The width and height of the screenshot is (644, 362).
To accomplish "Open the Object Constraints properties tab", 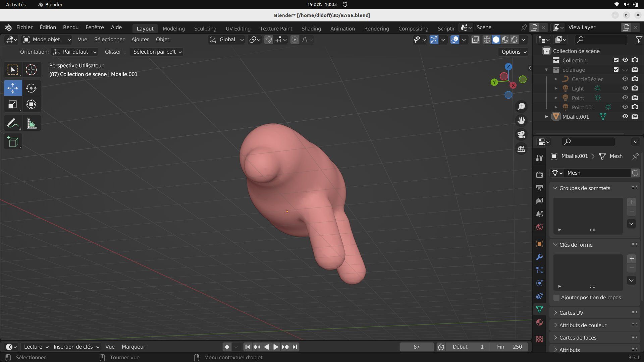I will [x=539, y=296].
